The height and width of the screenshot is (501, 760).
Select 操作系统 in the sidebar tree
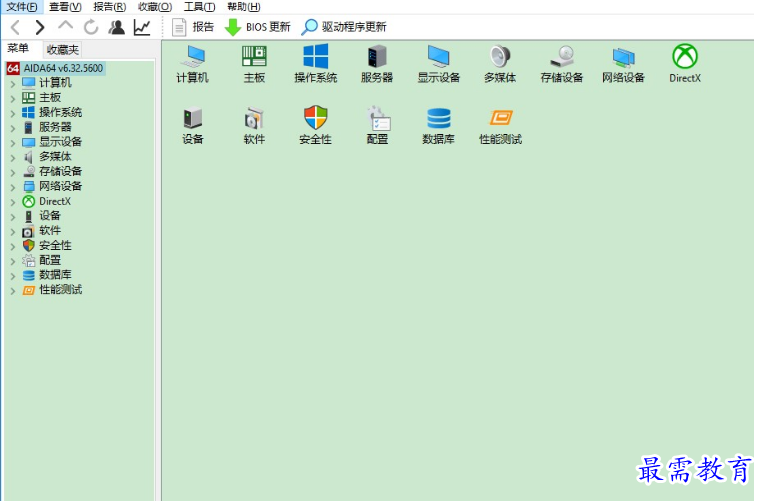(52, 112)
